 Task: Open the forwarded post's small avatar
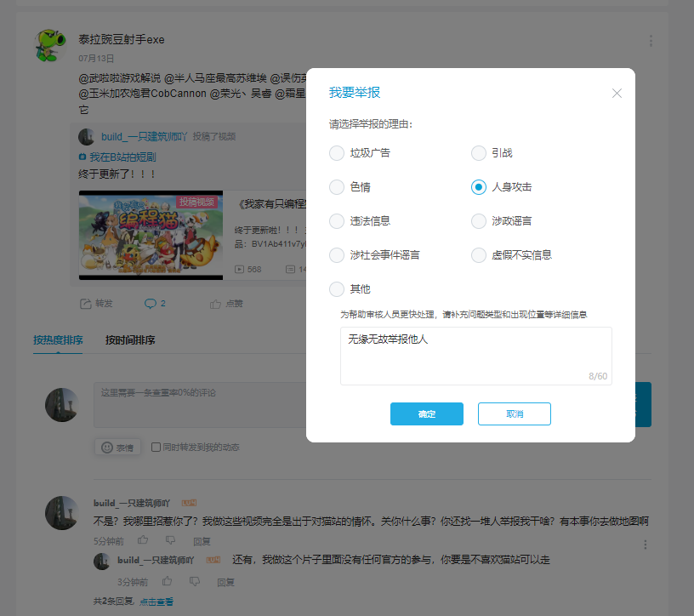click(x=87, y=137)
